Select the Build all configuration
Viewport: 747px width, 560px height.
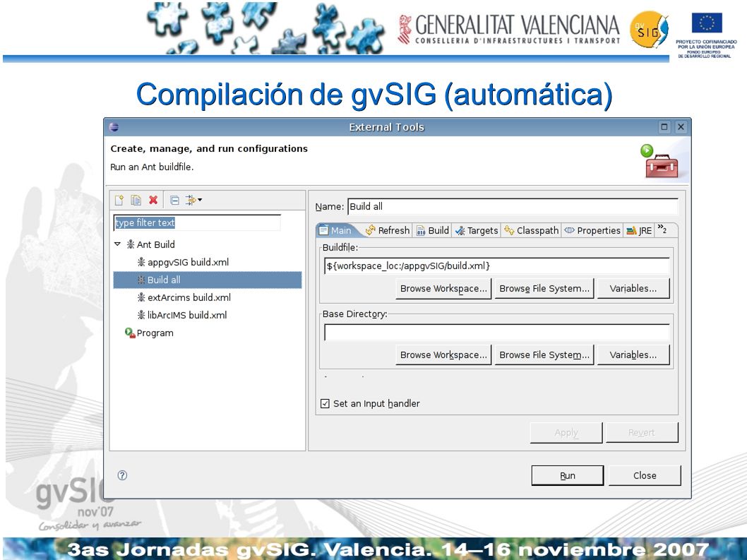pyautogui.click(x=208, y=280)
